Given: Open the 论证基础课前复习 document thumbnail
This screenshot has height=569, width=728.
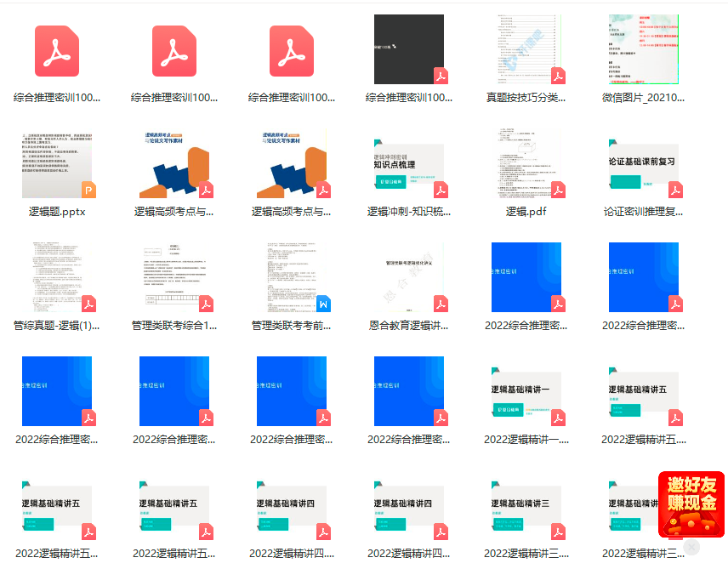Looking at the screenshot, I should click(643, 162).
